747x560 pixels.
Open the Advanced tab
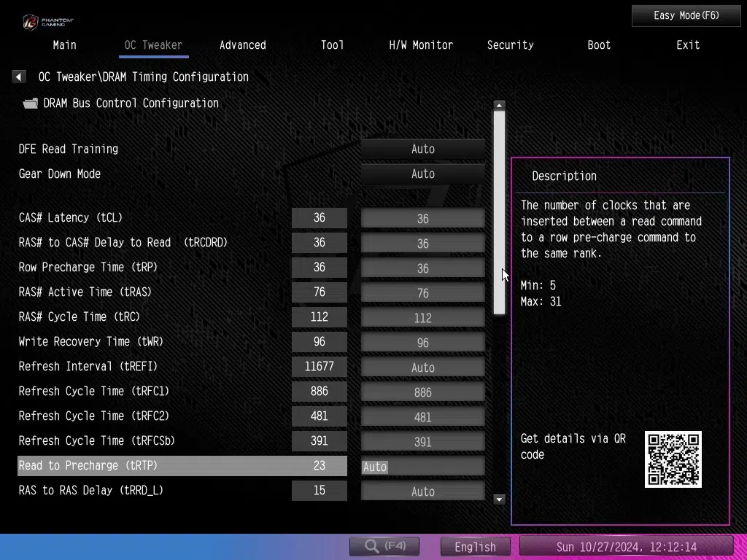[242, 45]
